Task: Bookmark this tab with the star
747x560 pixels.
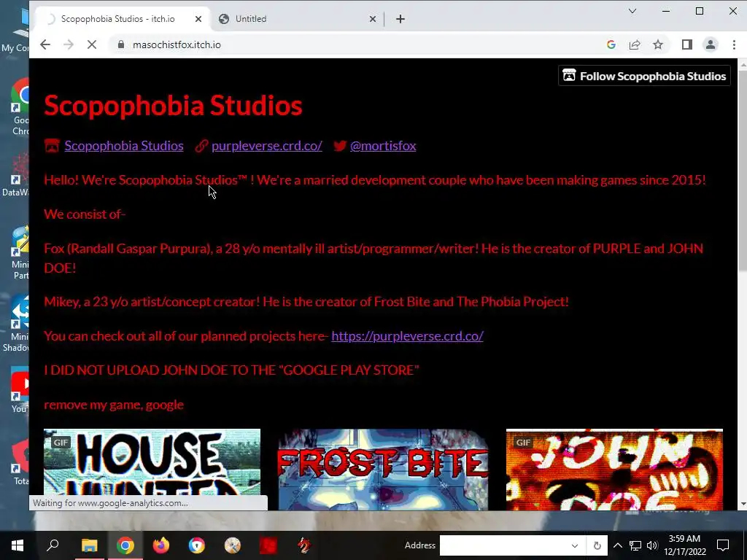Action: click(x=658, y=44)
